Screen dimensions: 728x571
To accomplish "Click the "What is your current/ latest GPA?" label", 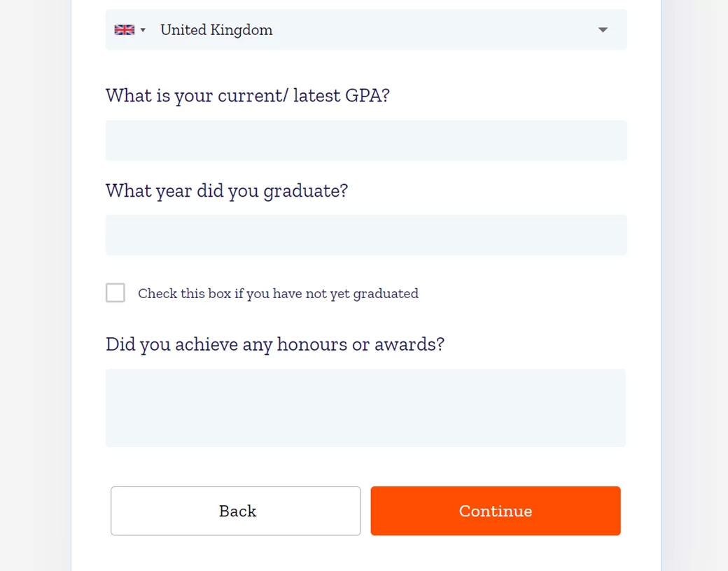I will (247, 95).
